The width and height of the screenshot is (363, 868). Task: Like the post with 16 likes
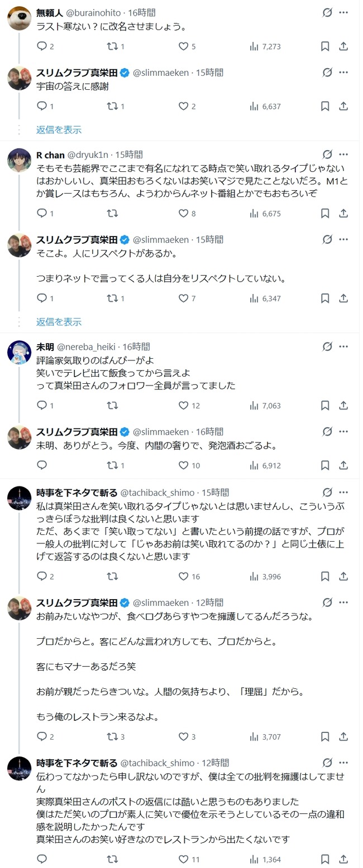point(183,576)
